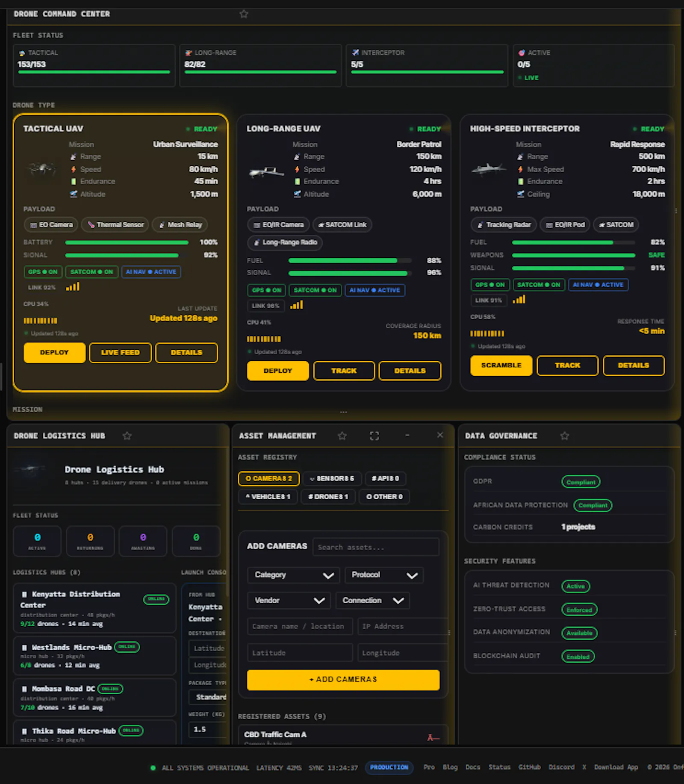This screenshot has width=684, height=784.
Task: Deploy the Tactical UAV
Action: [54, 353]
